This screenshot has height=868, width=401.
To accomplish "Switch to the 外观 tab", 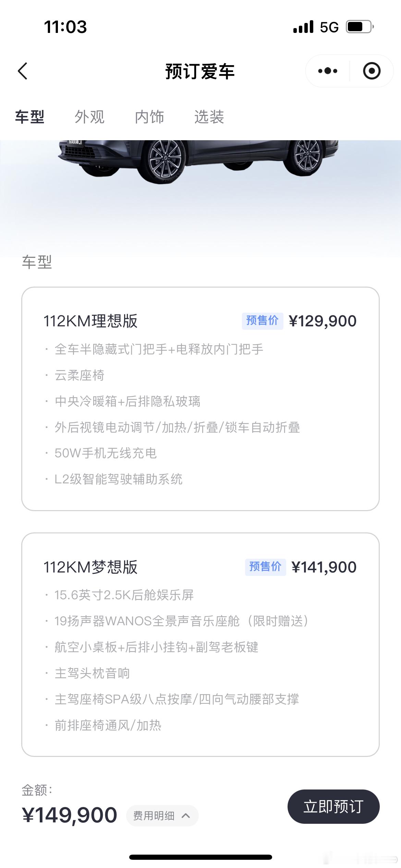I will pos(89,117).
